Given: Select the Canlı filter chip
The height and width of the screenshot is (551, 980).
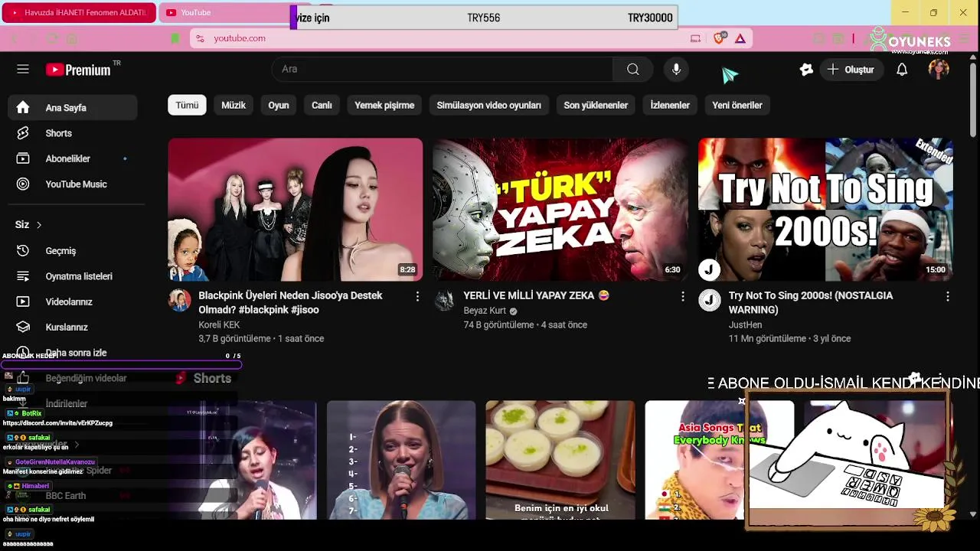Looking at the screenshot, I should pyautogui.click(x=322, y=106).
